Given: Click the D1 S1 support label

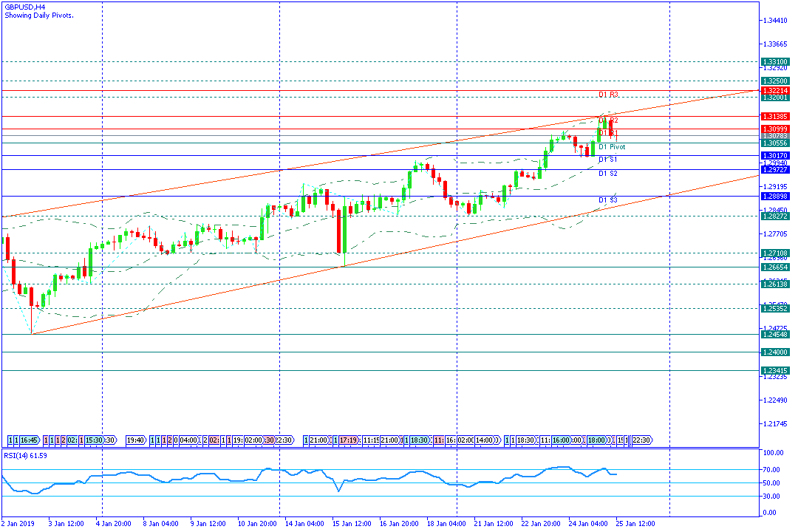Looking at the screenshot, I should click(608, 160).
